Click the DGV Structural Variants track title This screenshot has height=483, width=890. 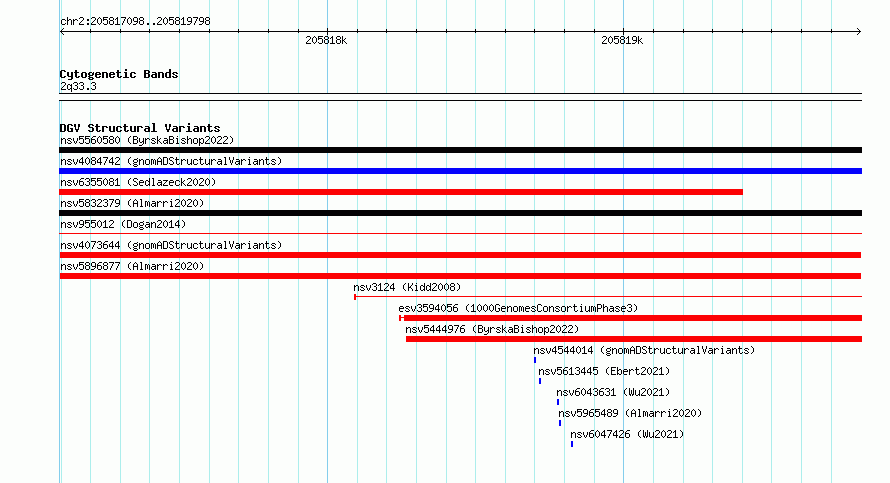[140, 128]
